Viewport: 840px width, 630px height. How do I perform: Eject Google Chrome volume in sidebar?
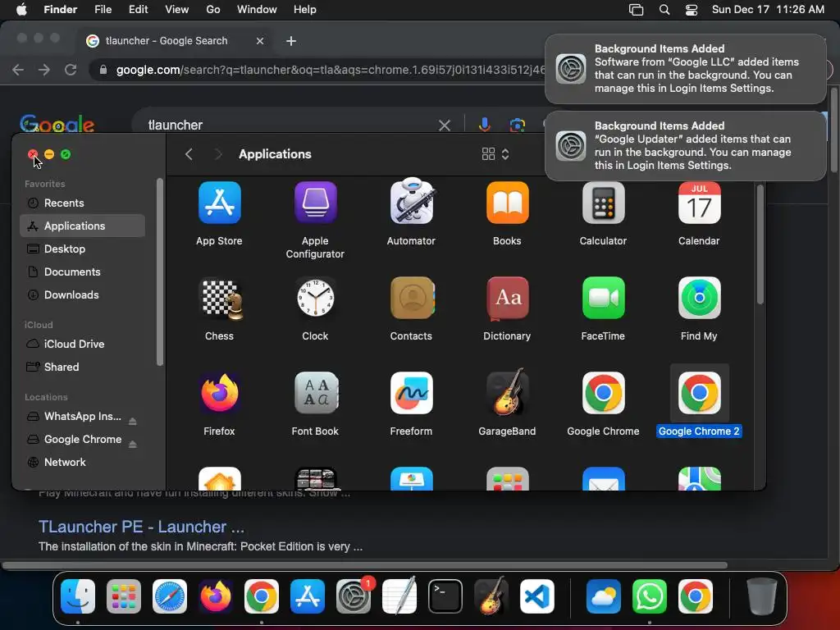(x=132, y=444)
